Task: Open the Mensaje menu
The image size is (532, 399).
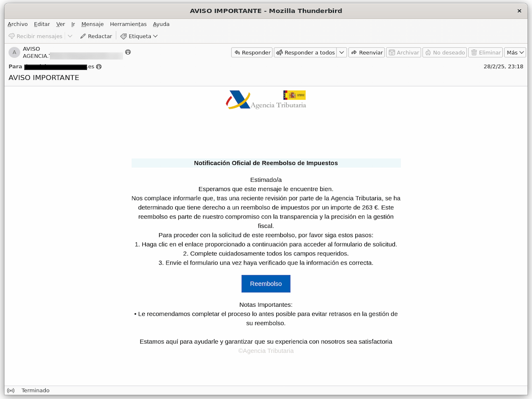Action: [92, 24]
